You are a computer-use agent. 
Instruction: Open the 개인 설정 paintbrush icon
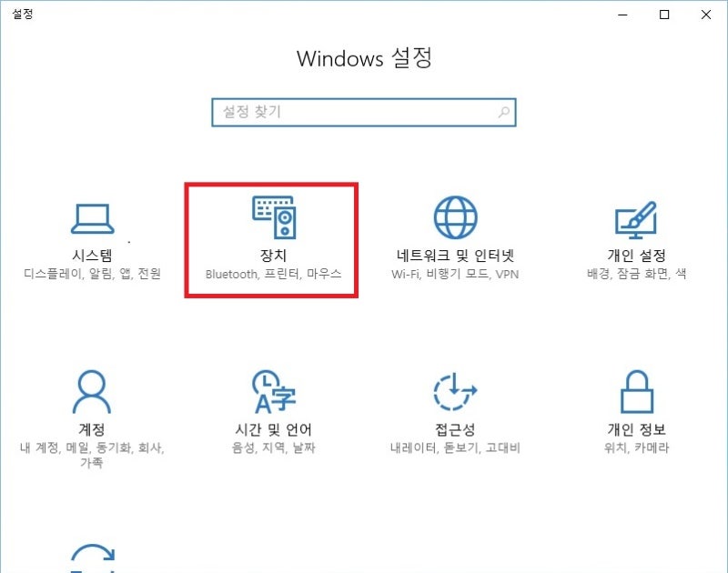click(636, 219)
